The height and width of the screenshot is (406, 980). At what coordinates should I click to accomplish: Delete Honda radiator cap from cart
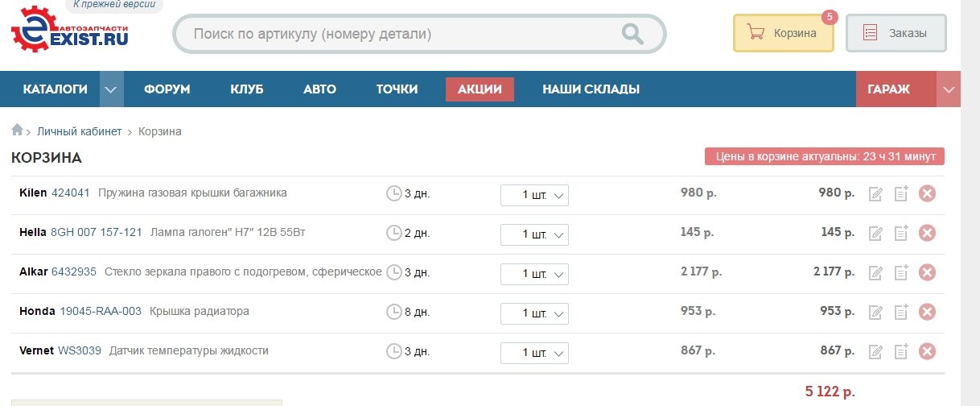click(x=927, y=312)
